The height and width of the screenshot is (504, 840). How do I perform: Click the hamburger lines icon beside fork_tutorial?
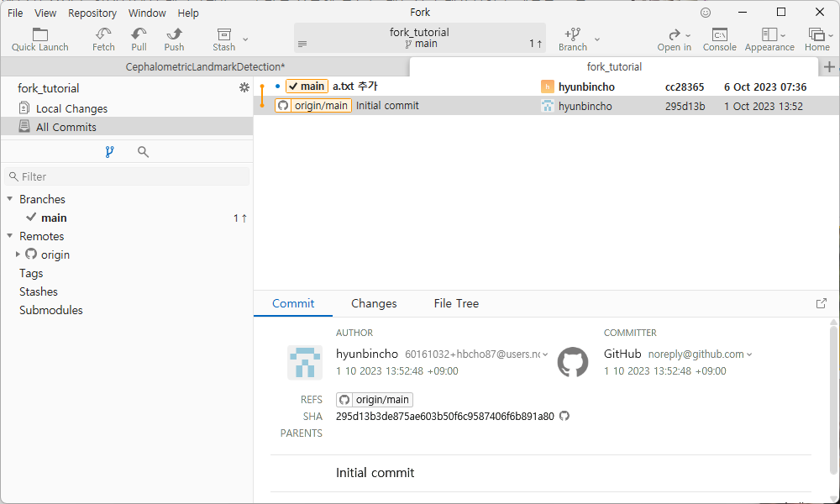(302, 44)
